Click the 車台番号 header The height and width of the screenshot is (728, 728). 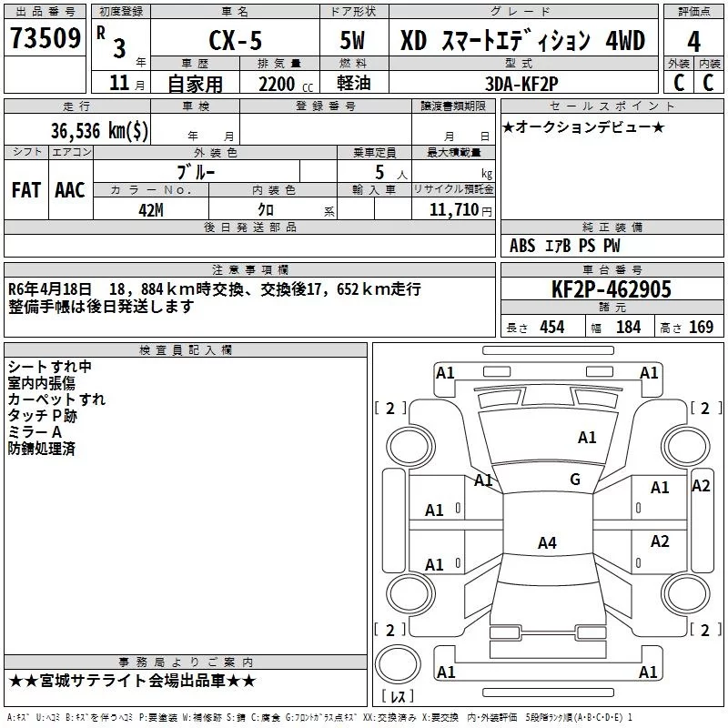[x=612, y=269]
